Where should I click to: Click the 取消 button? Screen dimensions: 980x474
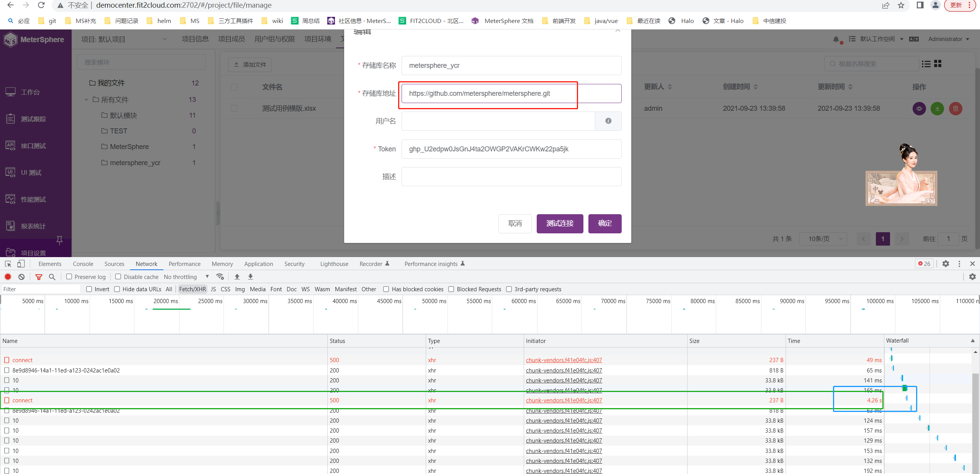point(514,223)
